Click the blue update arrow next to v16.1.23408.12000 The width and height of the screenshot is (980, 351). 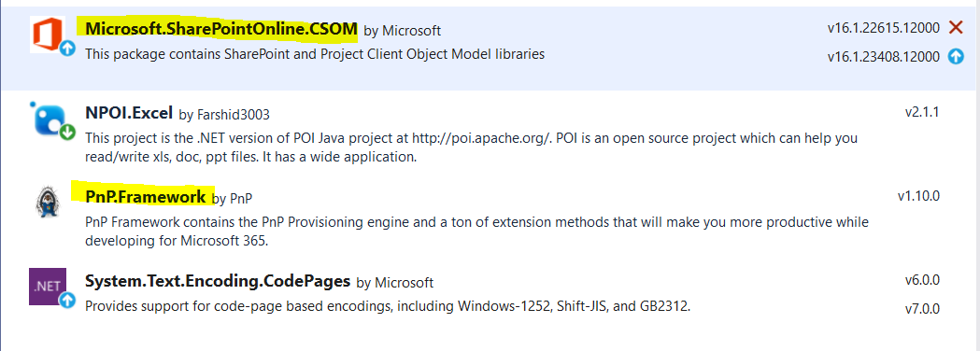[x=956, y=57]
